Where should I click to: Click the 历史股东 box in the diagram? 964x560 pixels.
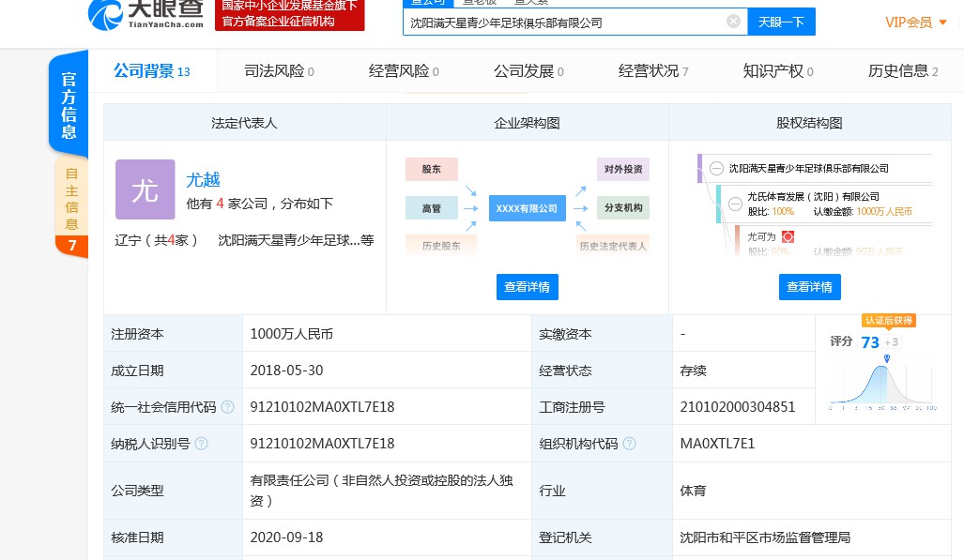pos(441,245)
